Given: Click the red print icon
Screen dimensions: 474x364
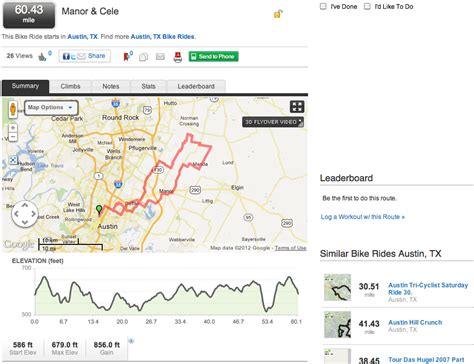Looking at the screenshot, I should (x=178, y=57).
